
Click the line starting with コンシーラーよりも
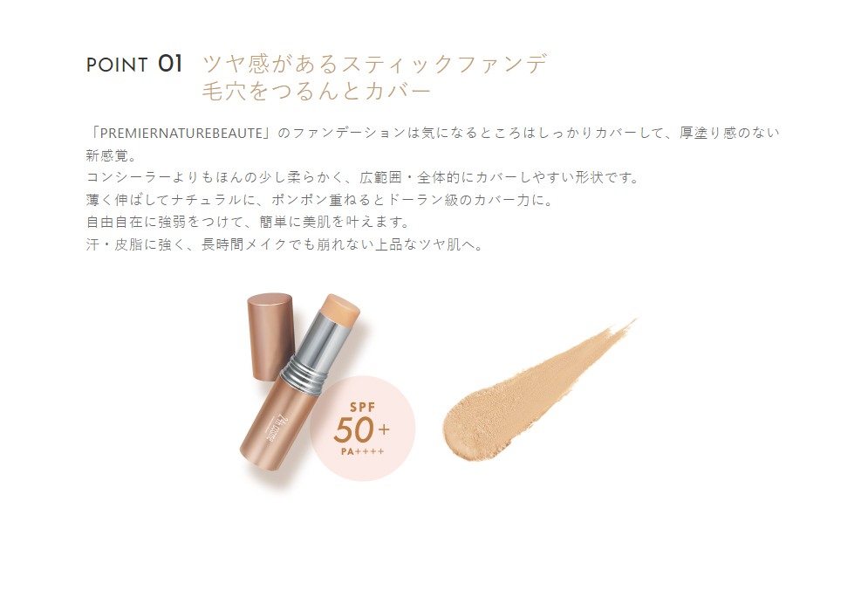tap(363, 178)
